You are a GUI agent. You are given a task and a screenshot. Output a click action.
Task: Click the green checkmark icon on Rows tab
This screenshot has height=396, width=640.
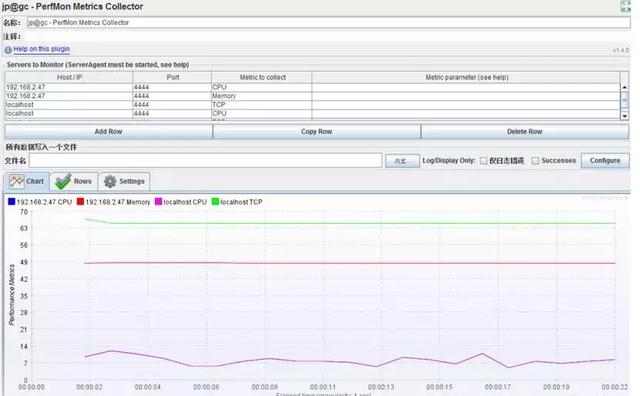(63, 182)
